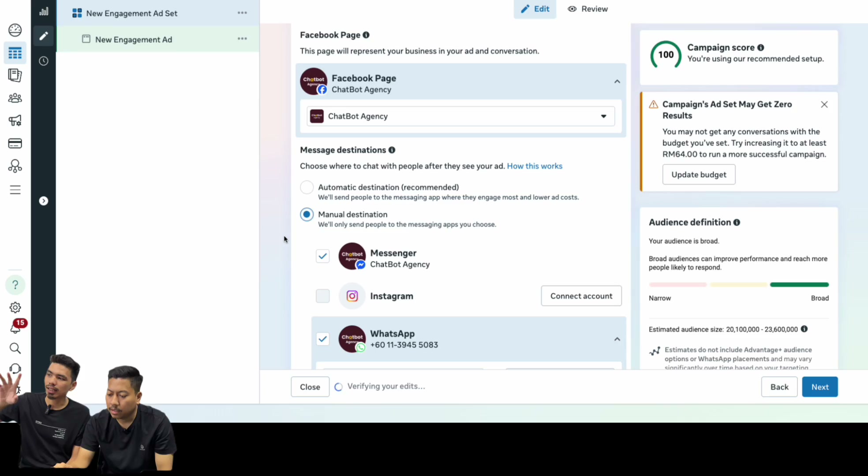Open the campaigns table grid icon
The height and width of the screenshot is (476, 868).
(15, 53)
